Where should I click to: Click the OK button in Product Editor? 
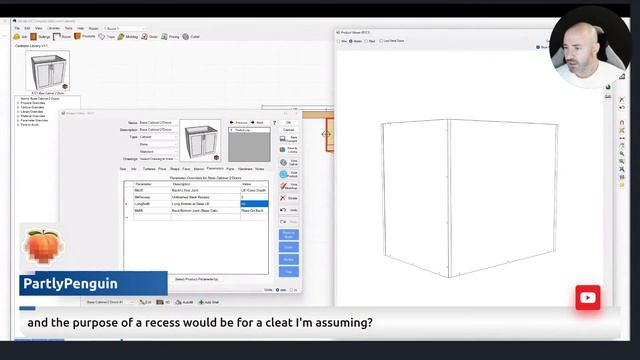[289, 123]
